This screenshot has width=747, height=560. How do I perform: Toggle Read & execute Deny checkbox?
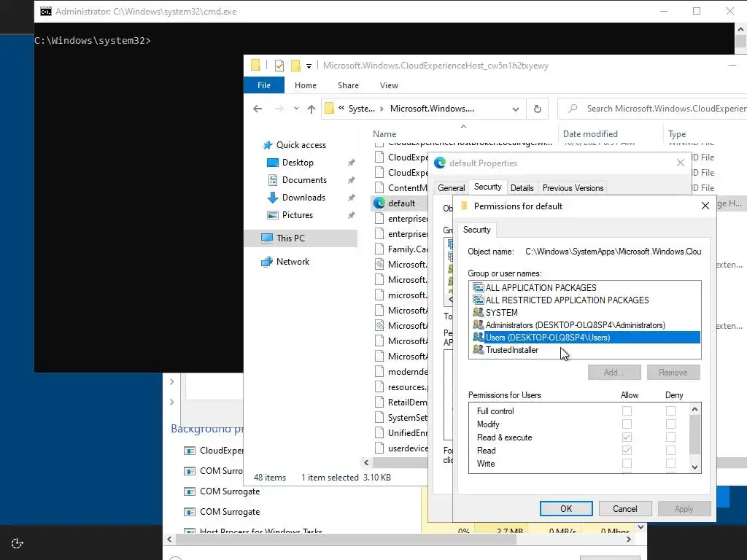point(671,437)
